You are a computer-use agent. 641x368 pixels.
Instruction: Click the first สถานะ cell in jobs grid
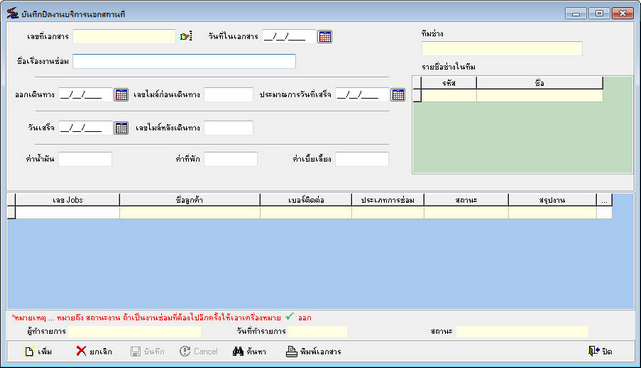[466, 213]
